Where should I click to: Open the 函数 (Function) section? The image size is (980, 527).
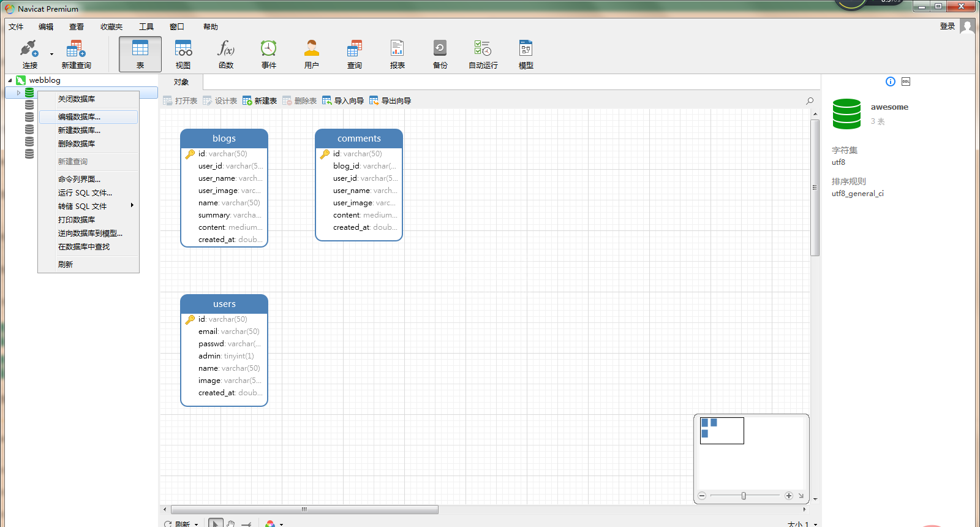coord(226,55)
